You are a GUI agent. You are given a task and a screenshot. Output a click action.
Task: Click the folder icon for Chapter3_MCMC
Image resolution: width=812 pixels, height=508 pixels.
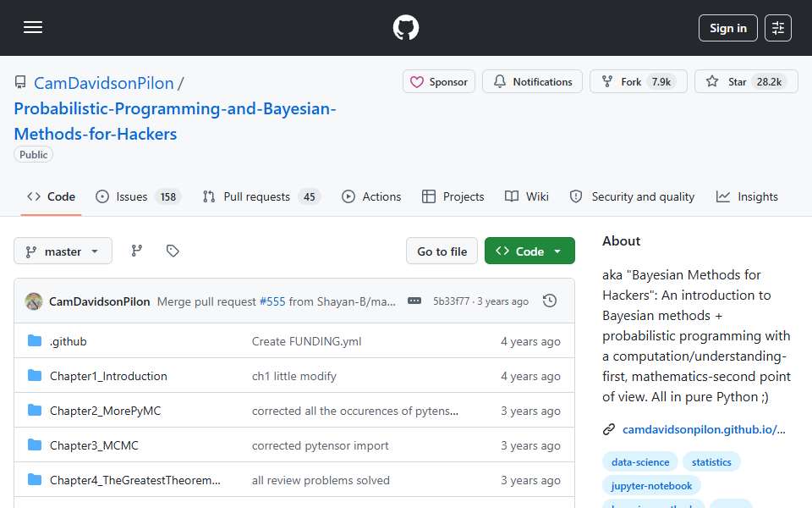[35, 444]
